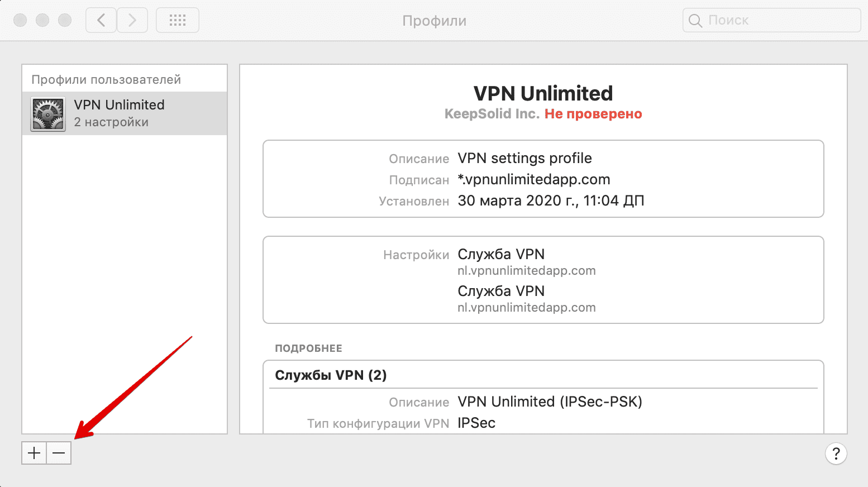868x487 pixels.
Task: Select the VPN Unlimited profile in the list
Action: pyautogui.click(x=124, y=113)
